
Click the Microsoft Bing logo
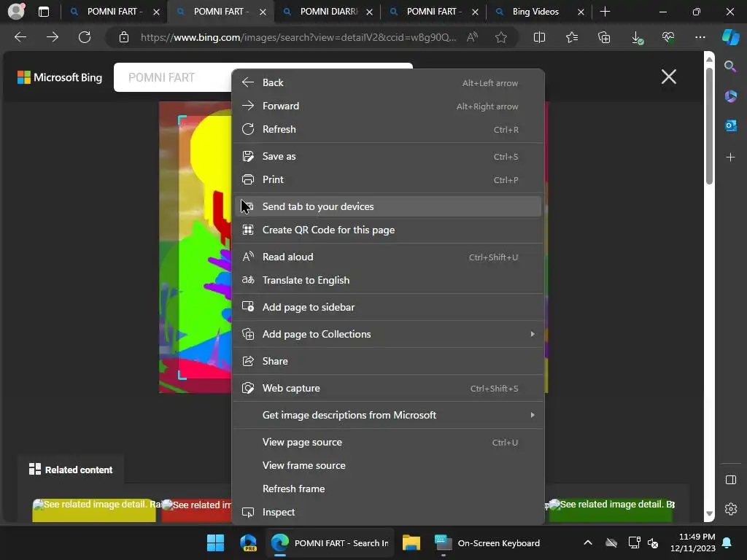60,77
